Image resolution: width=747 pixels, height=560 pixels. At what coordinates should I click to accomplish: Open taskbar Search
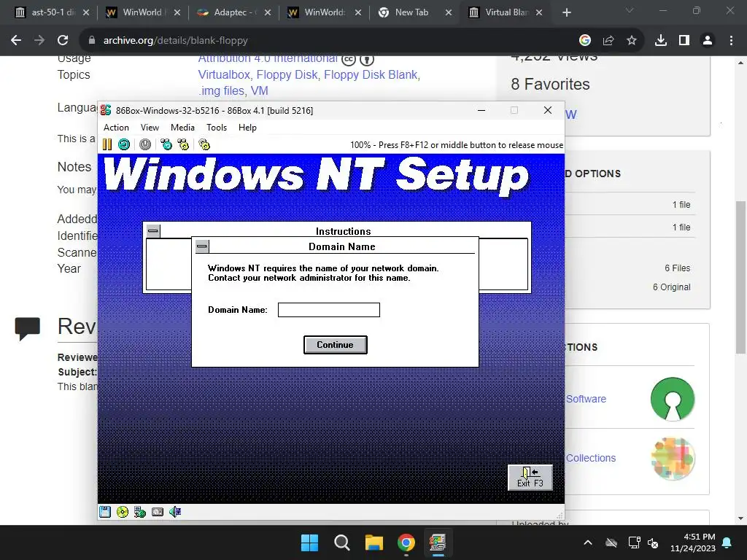[341, 542]
